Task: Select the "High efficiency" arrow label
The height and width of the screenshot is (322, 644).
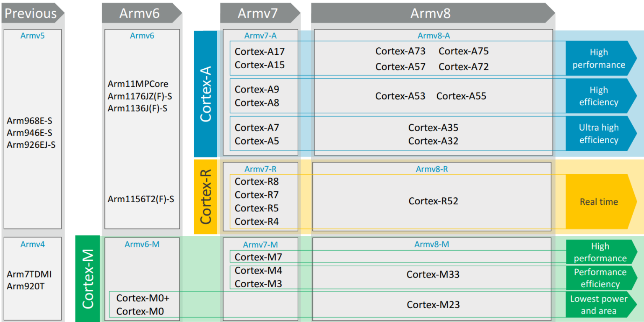Action: click(601, 96)
